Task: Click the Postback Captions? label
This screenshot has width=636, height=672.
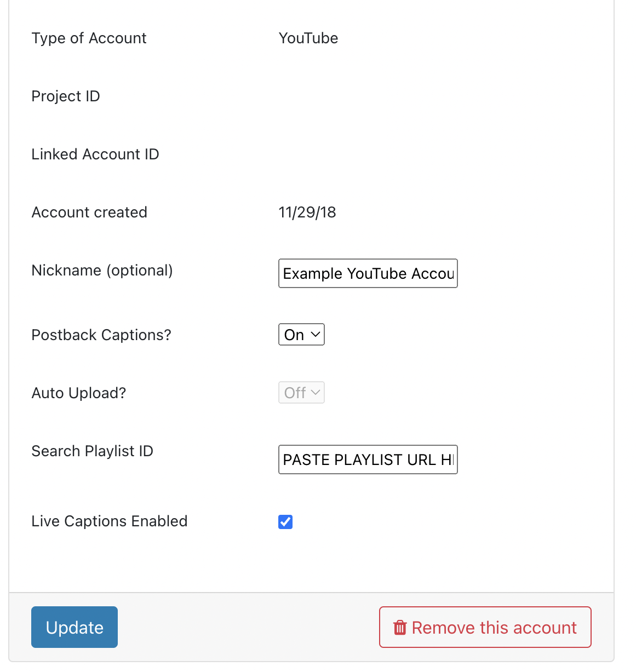Action: click(101, 335)
